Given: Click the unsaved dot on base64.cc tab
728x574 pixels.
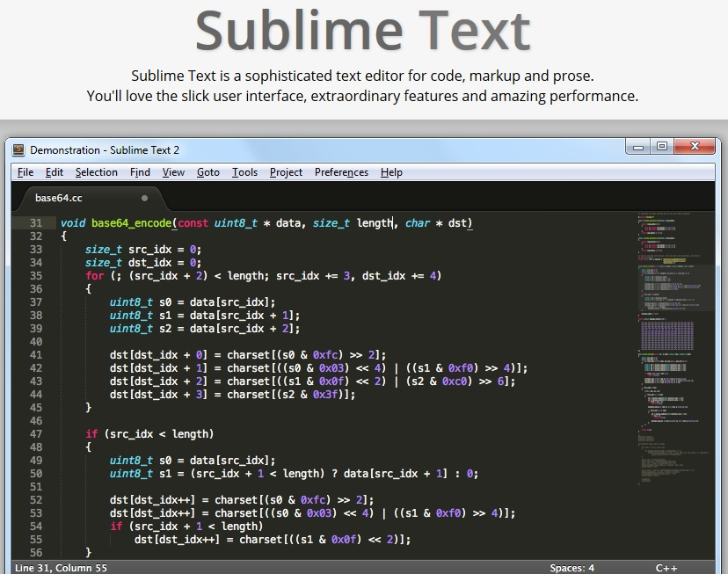Looking at the screenshot, I should (144, 198).
